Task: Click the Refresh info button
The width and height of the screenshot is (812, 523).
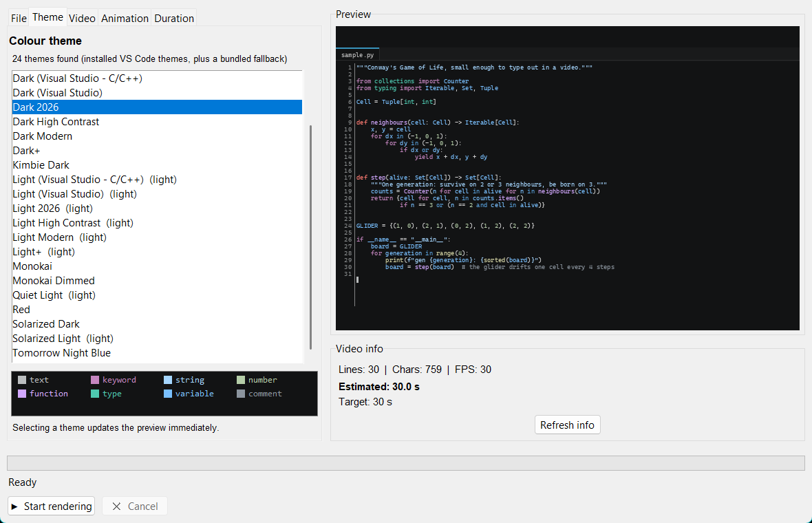Action: point(567,425)
